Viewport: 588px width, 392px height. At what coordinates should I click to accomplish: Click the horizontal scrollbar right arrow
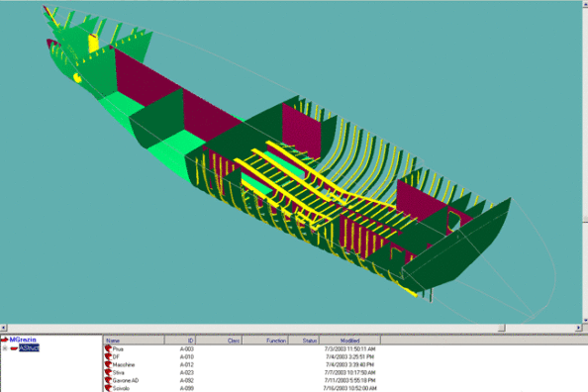(578, 328)
